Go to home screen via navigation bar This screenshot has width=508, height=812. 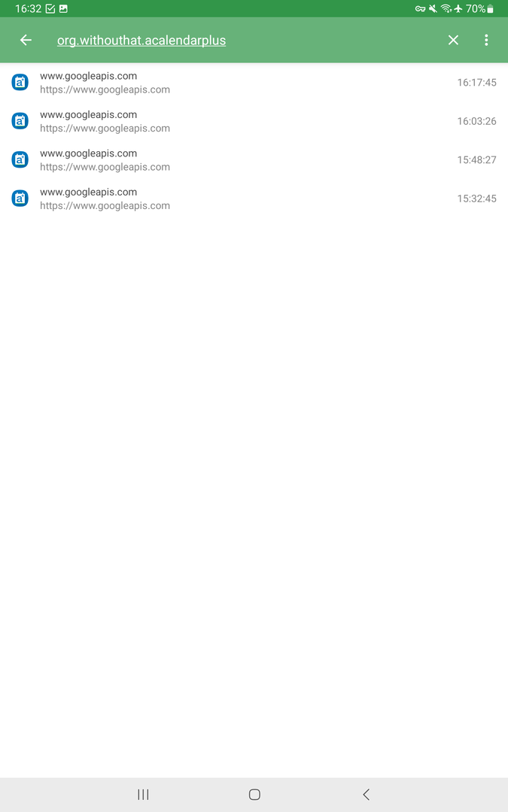(254, 795)
